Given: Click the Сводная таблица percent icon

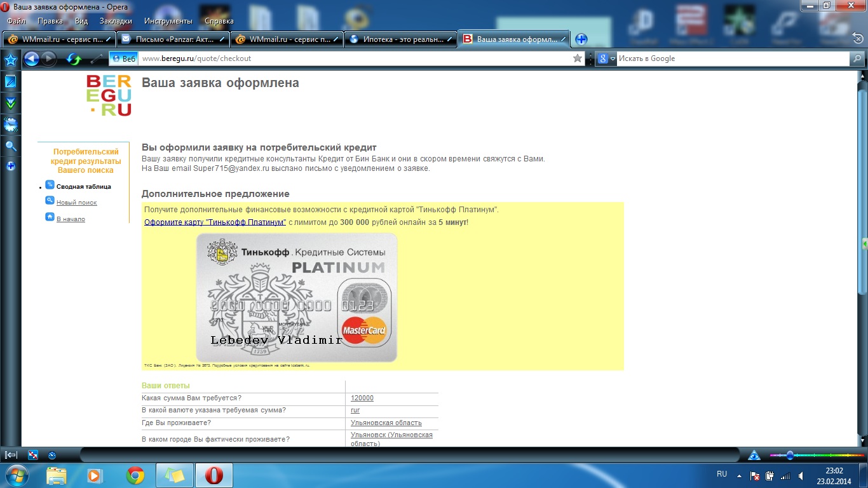Looking at the screenshot, I should coord(50,185).
